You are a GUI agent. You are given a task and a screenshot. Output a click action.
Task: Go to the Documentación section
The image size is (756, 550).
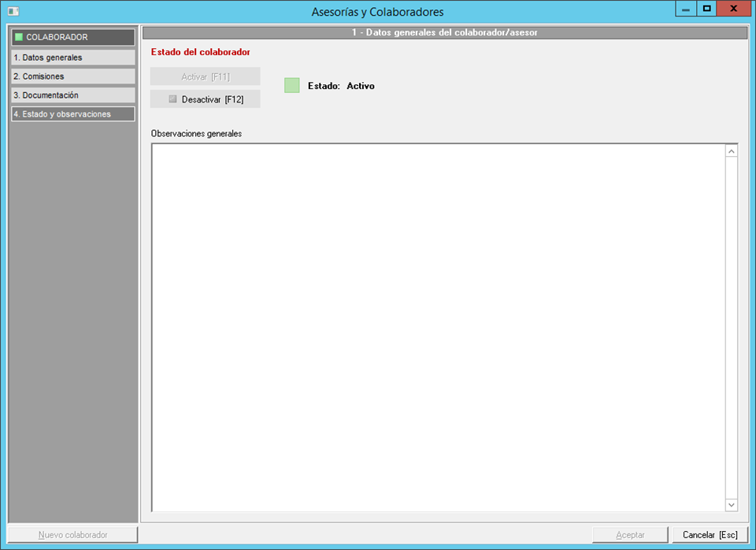point(72,95)
